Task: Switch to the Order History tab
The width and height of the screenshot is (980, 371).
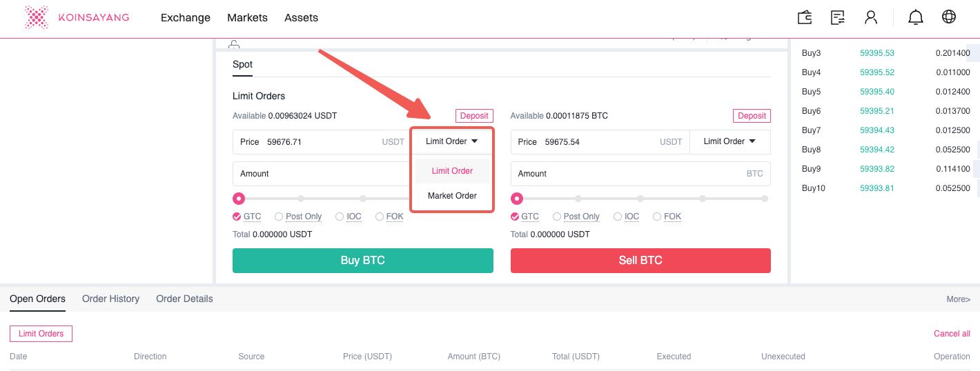Action: 110,299
